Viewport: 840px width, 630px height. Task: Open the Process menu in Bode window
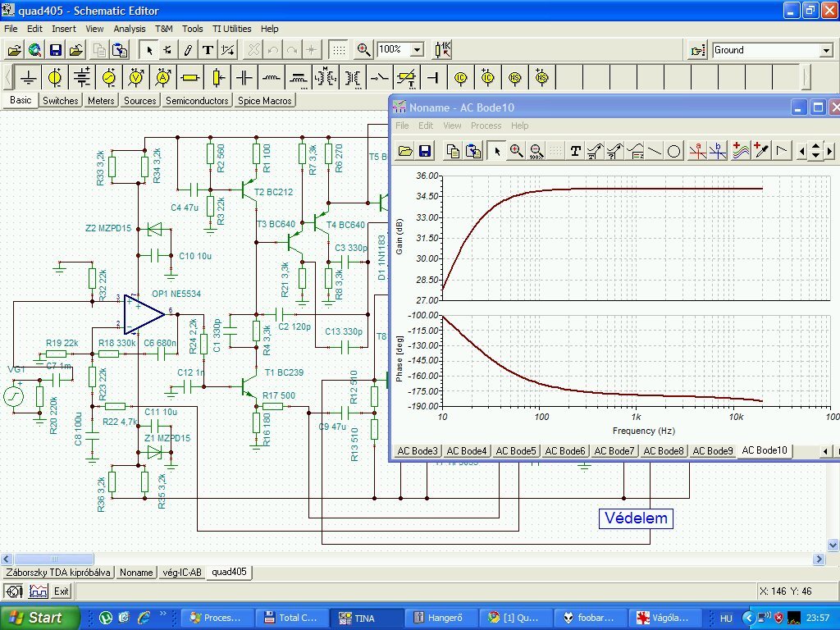pyautogui.click(x=486, y=126)
